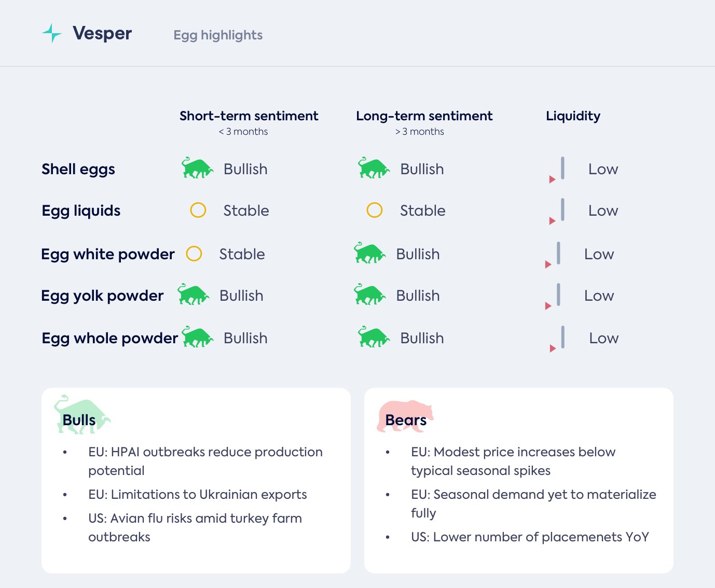Viewport: 715px width, 588px height.
Task: Click Egg whole powder liquidity gauge bar
Action: pos(562,337)
